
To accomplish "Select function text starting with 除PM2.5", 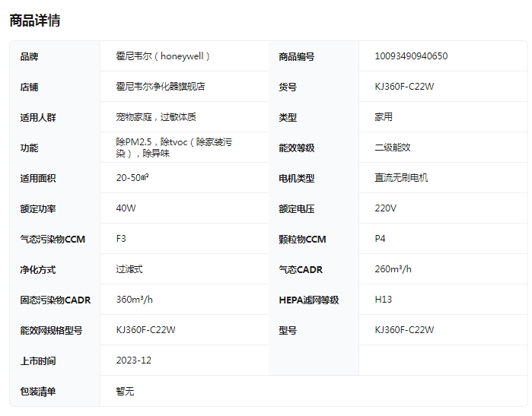I will coord(174,148).
